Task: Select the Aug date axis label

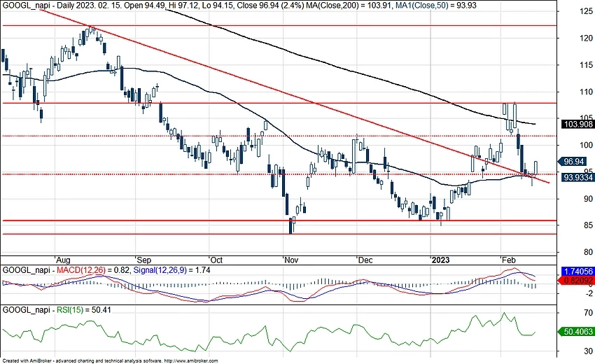Action: pos(62,260)
